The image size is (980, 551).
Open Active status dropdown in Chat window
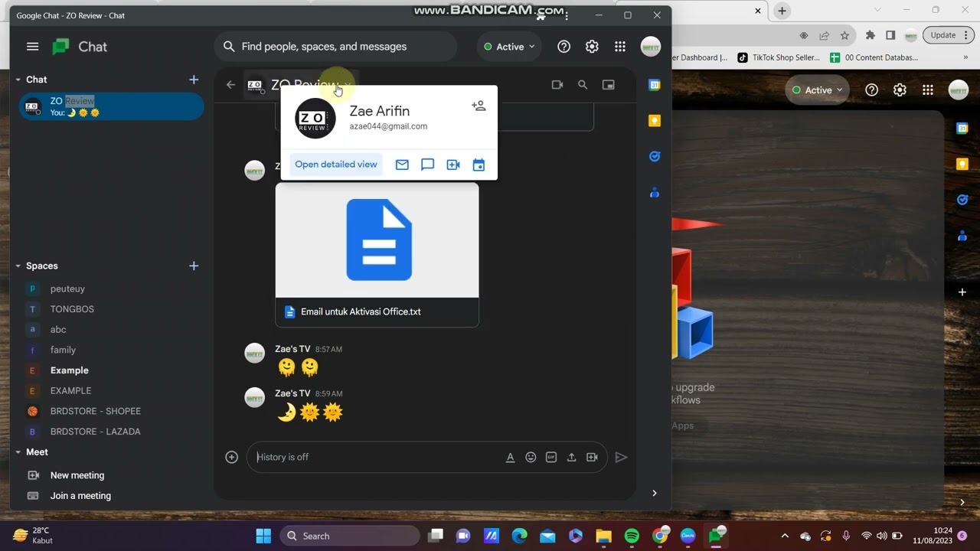509,47
